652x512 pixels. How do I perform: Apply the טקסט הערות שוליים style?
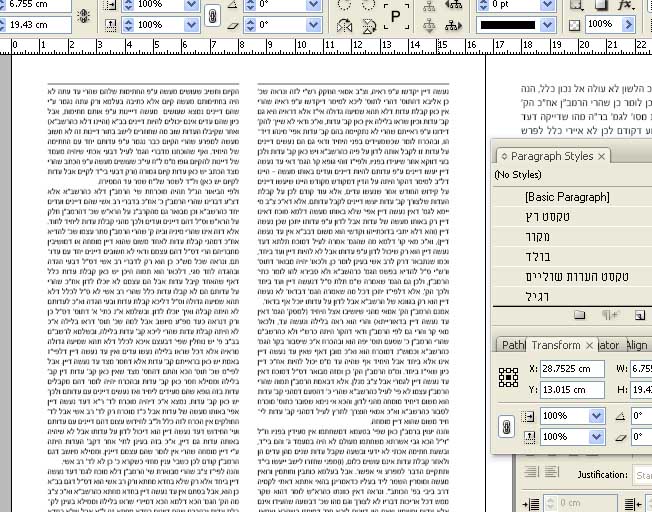pyautogui.click(x=572, y=277)
